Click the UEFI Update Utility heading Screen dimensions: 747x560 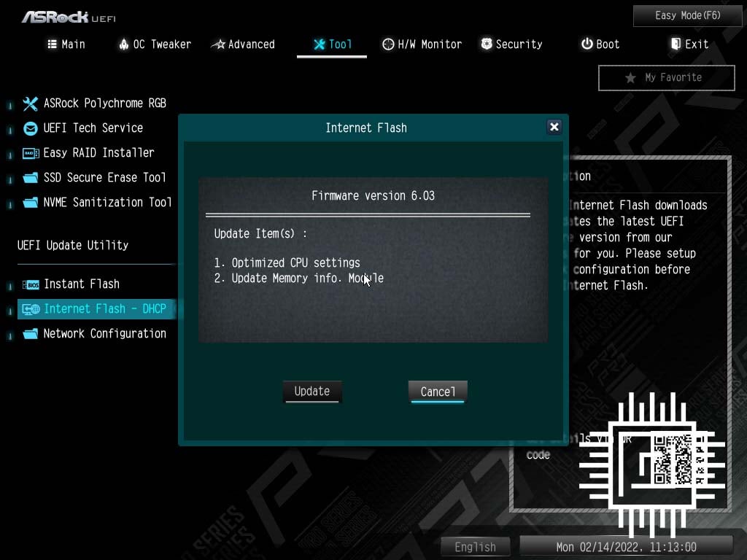coord(73,245)
